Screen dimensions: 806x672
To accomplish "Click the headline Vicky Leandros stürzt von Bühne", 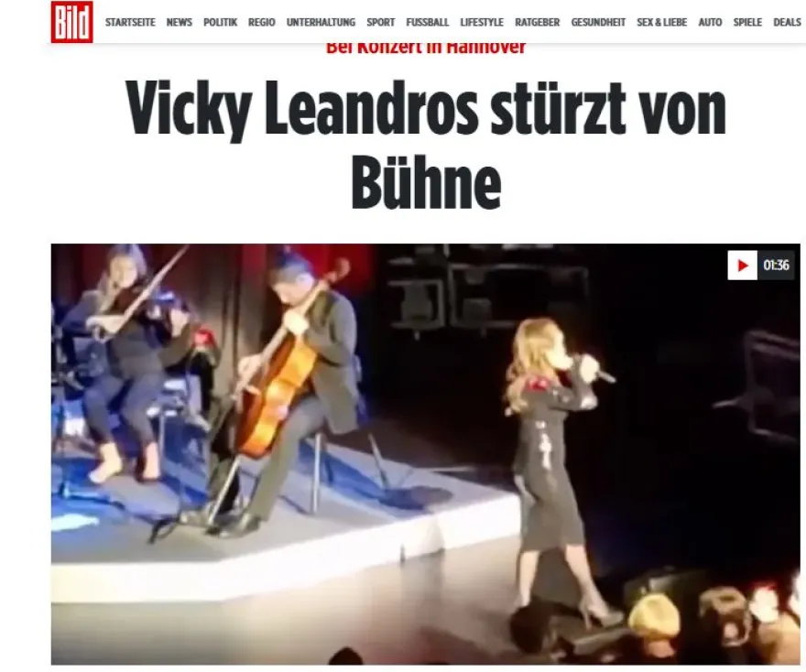I will pyautogui.click(x=426, y=145).
